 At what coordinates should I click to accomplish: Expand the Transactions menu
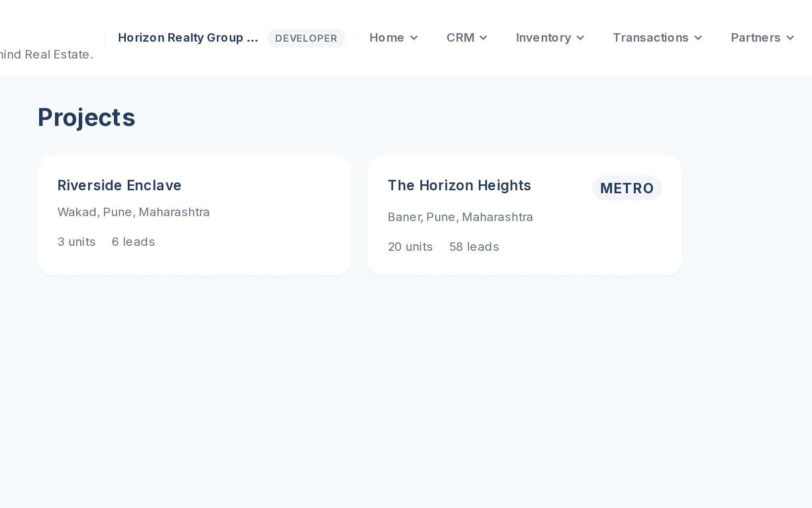(x=658, y=38)
